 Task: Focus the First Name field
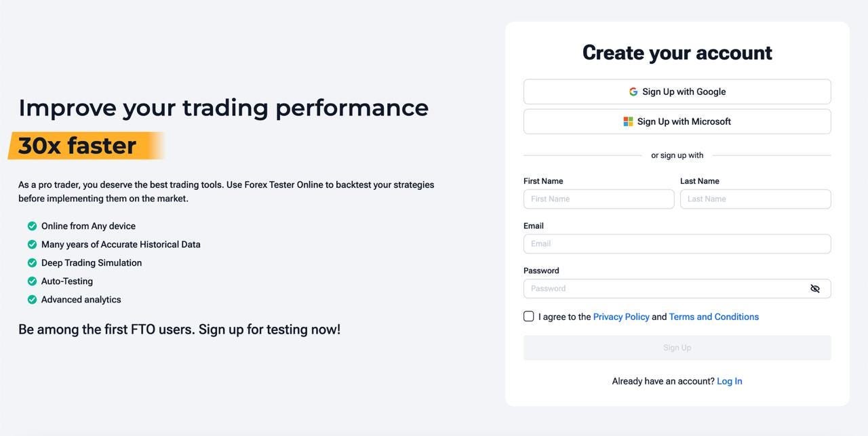point(599,199)
